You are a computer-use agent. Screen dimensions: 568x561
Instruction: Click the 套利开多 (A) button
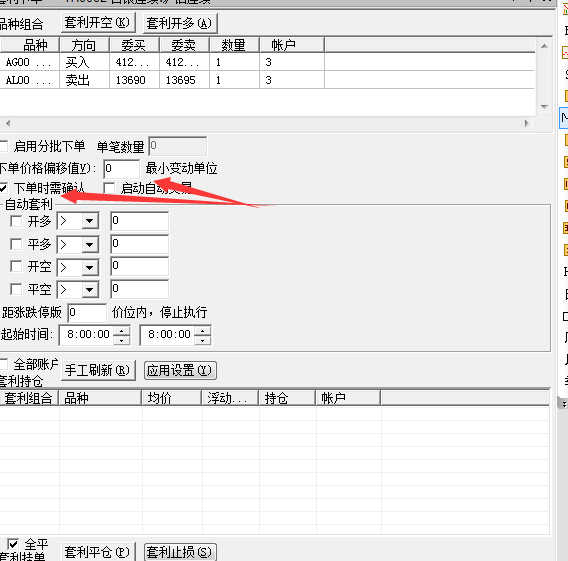[x=180, y=24]
